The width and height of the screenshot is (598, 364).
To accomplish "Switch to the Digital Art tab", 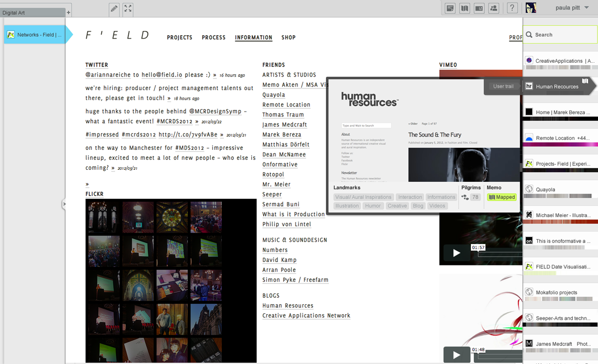I will click(32, 12).
